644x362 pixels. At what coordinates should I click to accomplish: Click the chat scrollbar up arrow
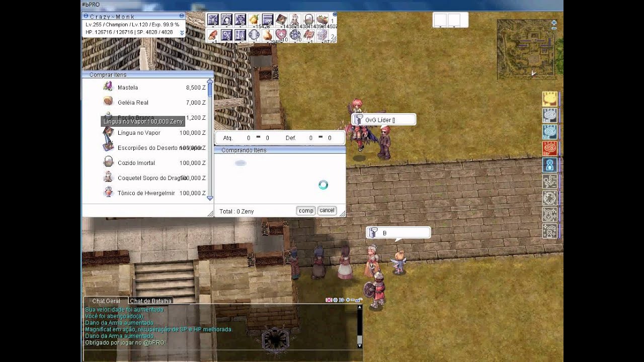click(360, 307)
